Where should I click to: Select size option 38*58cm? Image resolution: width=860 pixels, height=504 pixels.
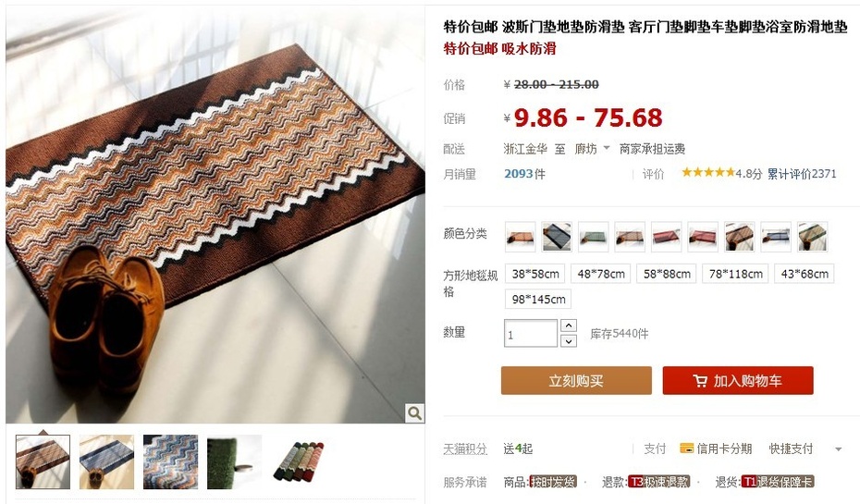tap(535, 274)
